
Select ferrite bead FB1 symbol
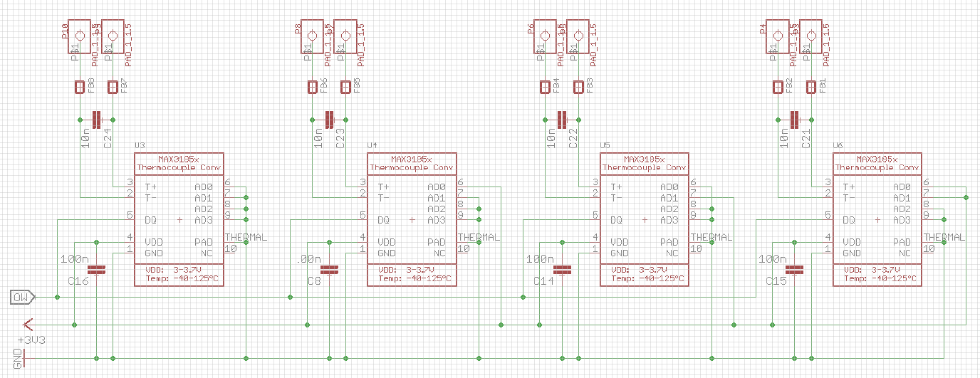tap(810, 87)
